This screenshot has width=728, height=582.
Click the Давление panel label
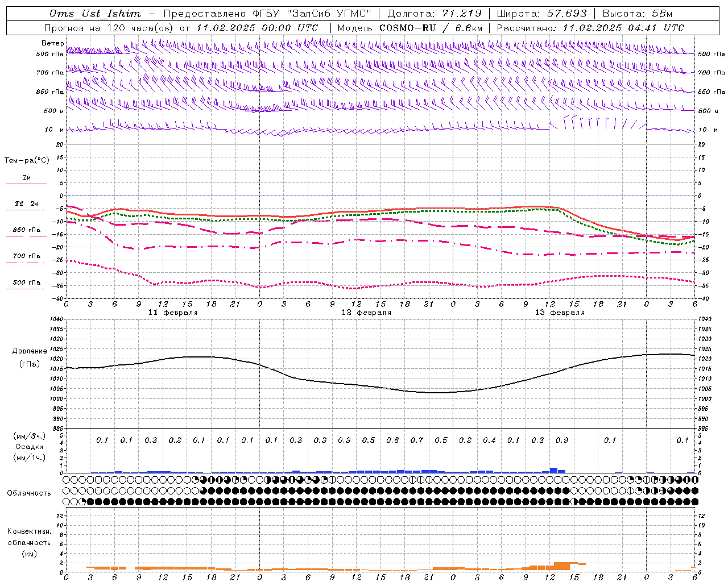[x=30, y=351]
